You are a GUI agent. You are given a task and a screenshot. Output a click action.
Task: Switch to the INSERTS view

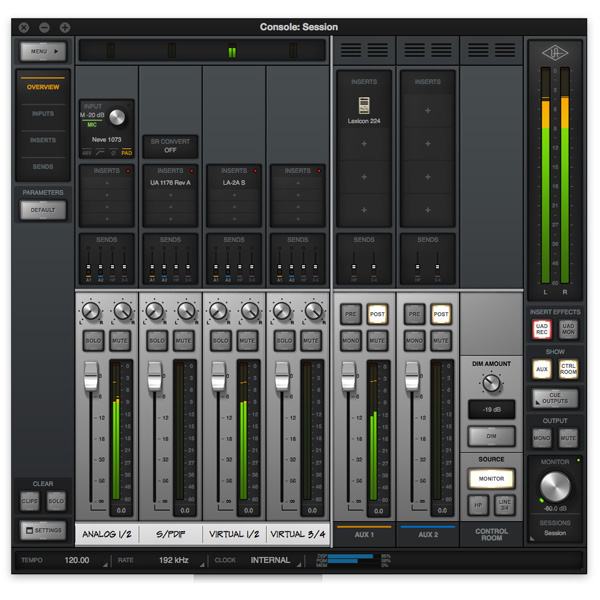coord(43,140)
